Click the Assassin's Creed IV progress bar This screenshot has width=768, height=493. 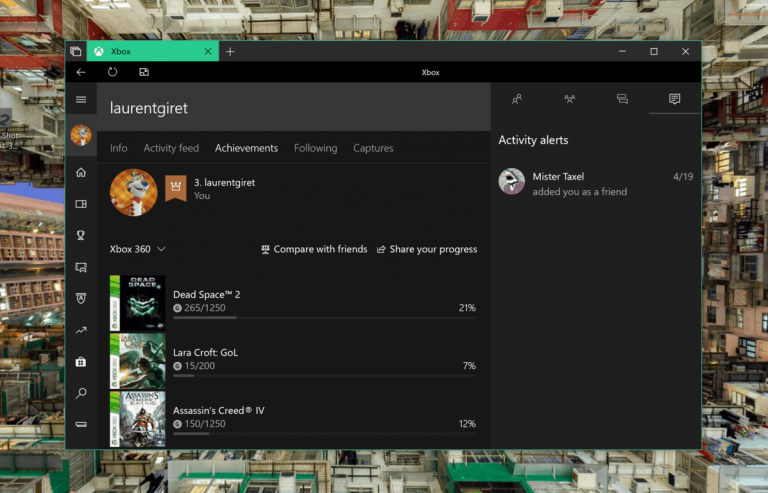point(325,434)
